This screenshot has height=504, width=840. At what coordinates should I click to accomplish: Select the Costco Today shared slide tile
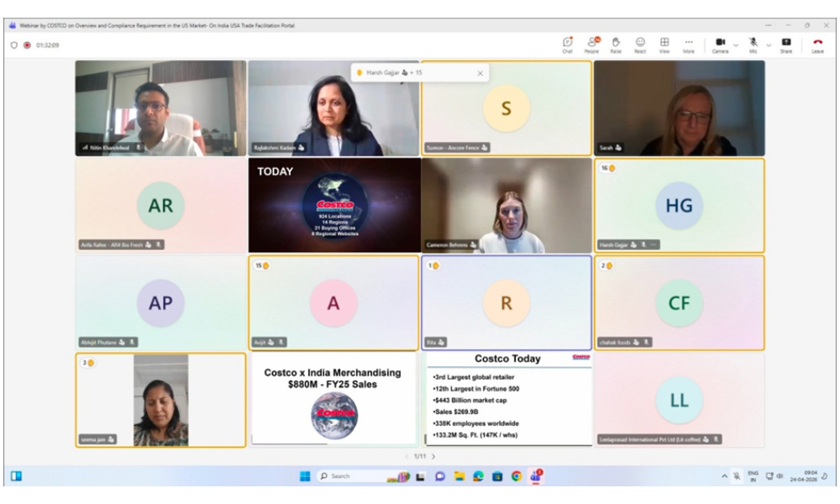click(508, 398)
